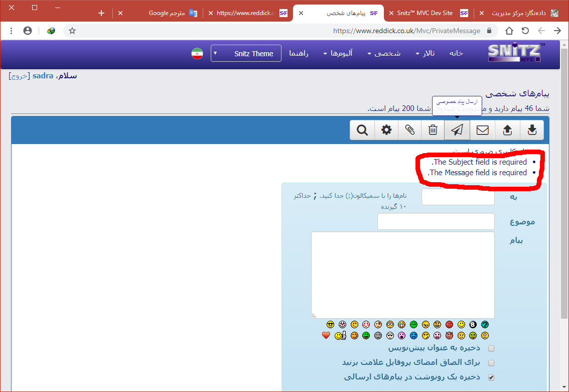
Task: Click the send private message paper-plane icon
Action: point(457,130)
